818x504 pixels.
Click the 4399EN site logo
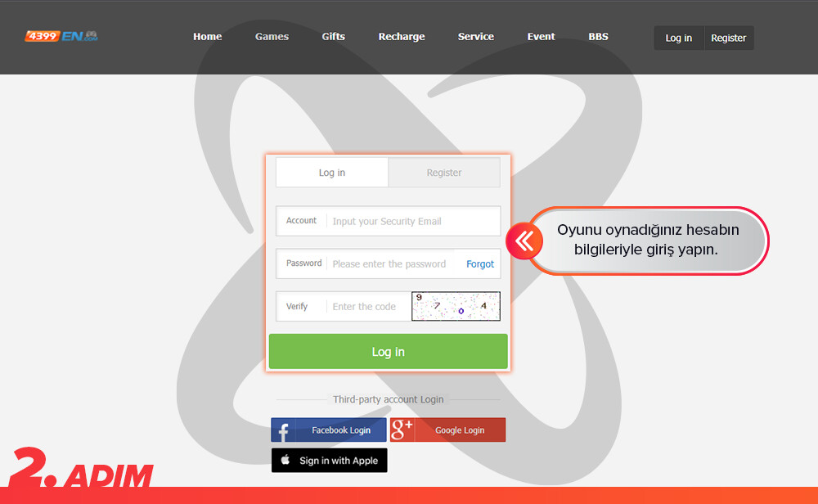coord(61,36)
